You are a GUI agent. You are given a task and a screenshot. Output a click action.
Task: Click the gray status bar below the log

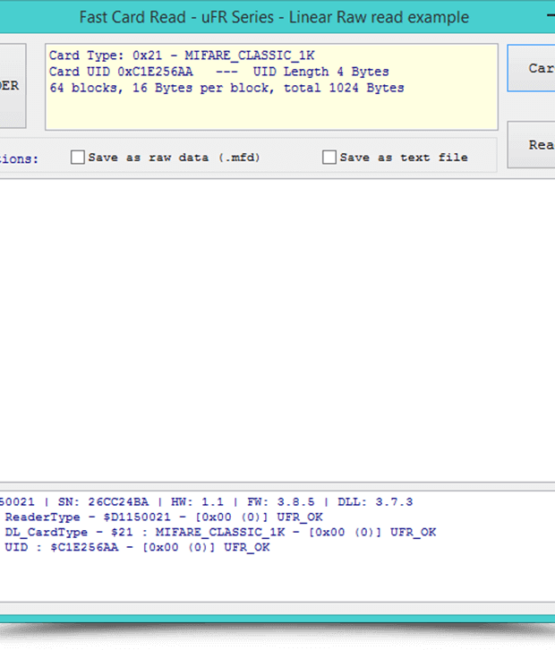[277, 608]
